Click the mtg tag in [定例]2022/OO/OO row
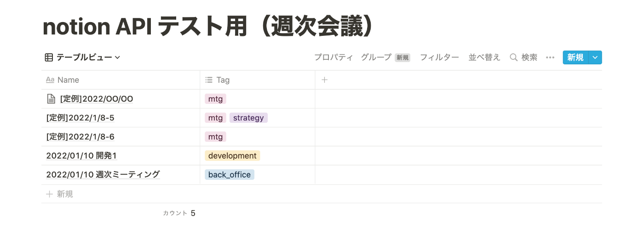Screen dimensions: 644x240 215,99
